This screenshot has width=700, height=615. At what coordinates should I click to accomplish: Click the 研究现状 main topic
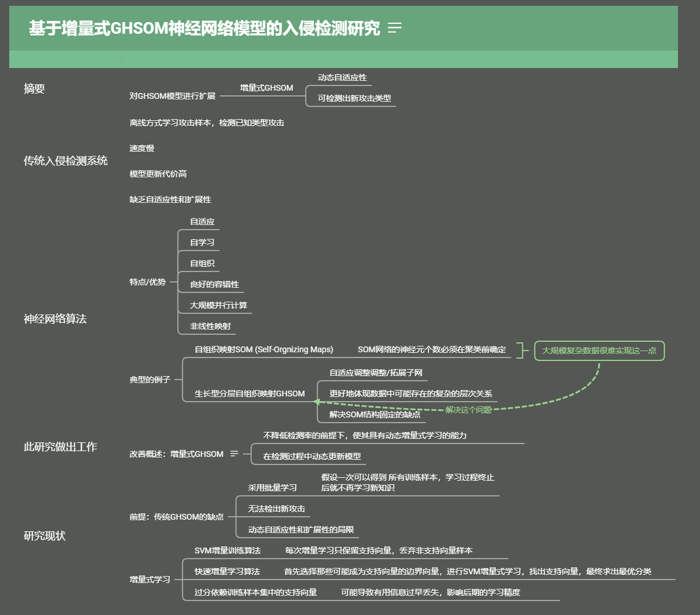pos(44,535)
